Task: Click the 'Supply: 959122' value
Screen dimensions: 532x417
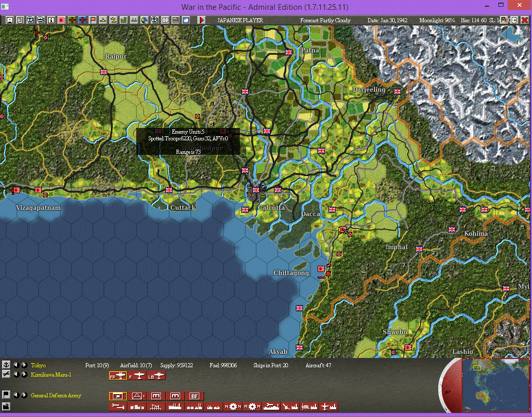Action: click(x=177, y=365)
